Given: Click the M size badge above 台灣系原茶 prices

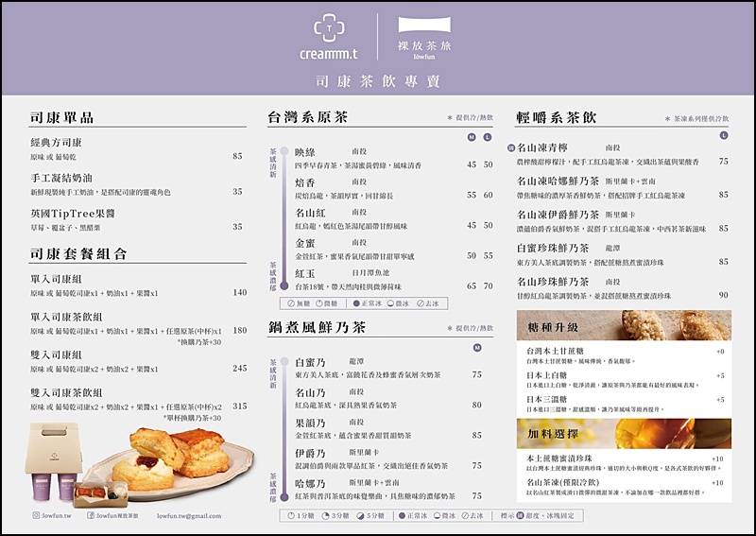Looking at the screenshot, I should click(472, 137).
